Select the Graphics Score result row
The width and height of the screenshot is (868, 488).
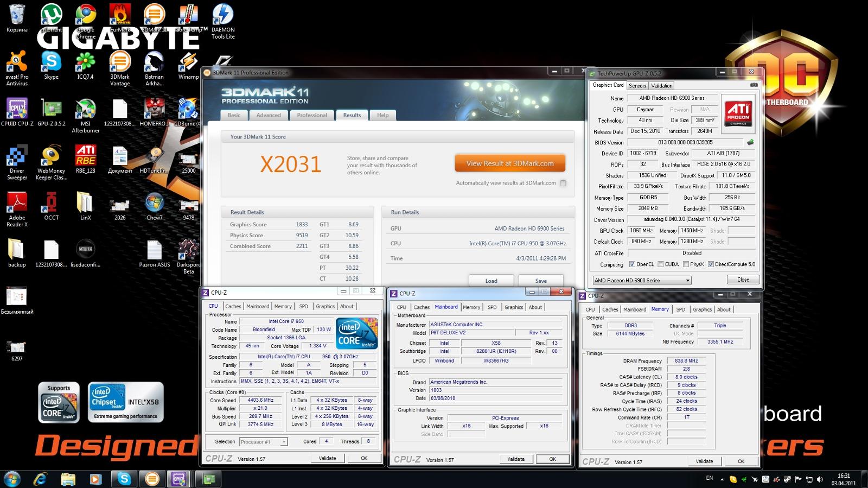(269, 224)
